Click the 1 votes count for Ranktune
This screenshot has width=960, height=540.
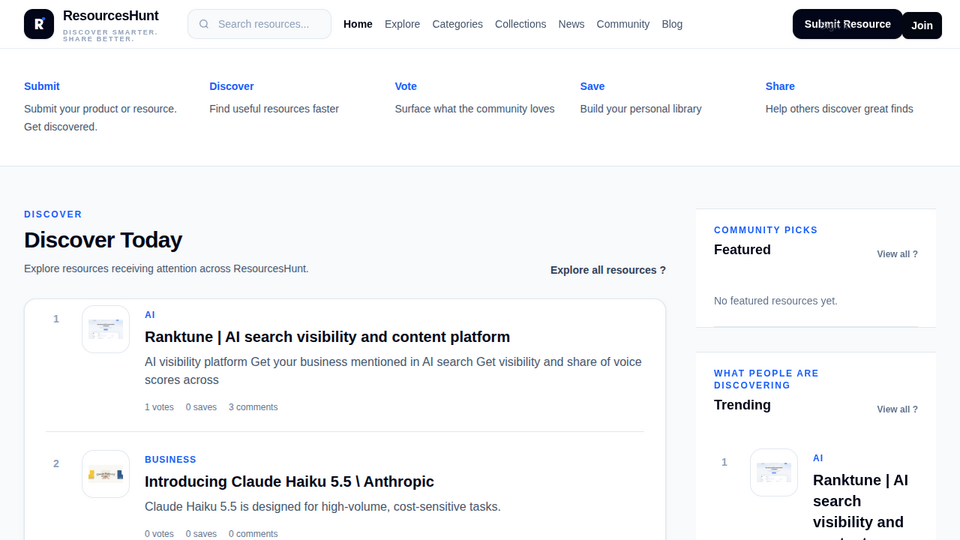pyautogui.click(x=159, y=407)
